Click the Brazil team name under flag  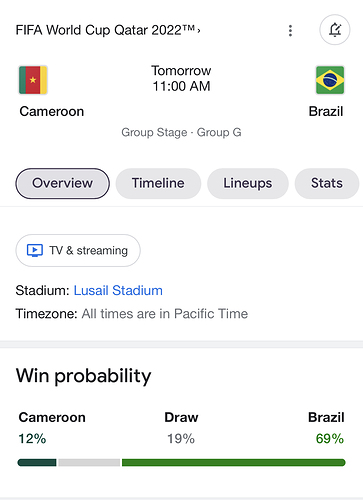pyautogui.click(x=326, y=111)
